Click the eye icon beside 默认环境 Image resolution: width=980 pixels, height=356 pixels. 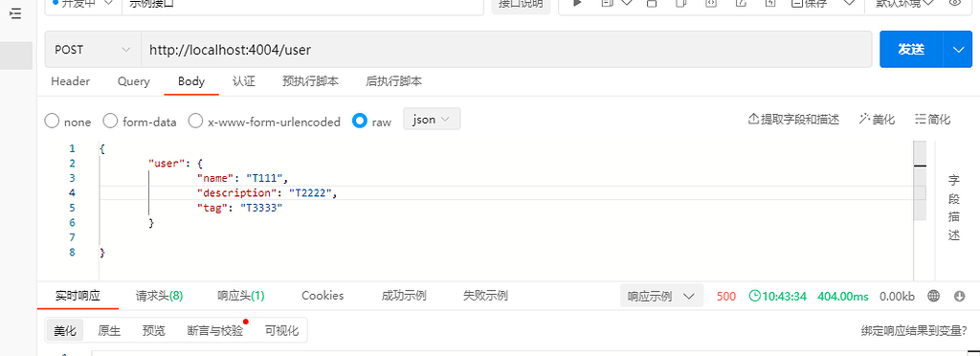click(x=954, y=3)
